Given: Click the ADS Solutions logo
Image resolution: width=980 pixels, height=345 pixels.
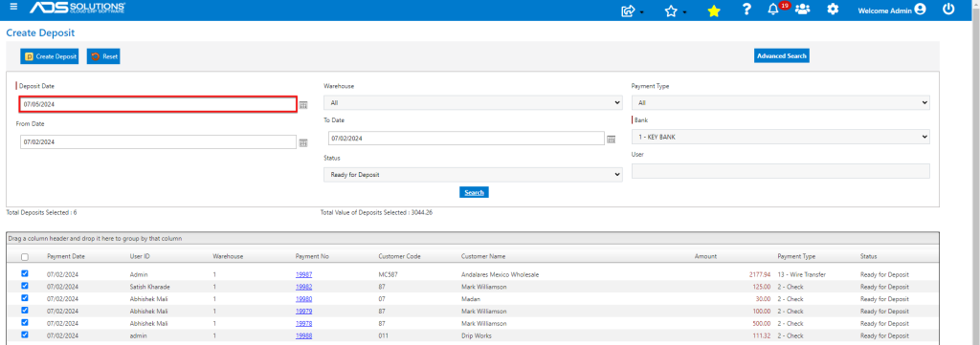Looking at the screenshot, I should pos(77,9).
